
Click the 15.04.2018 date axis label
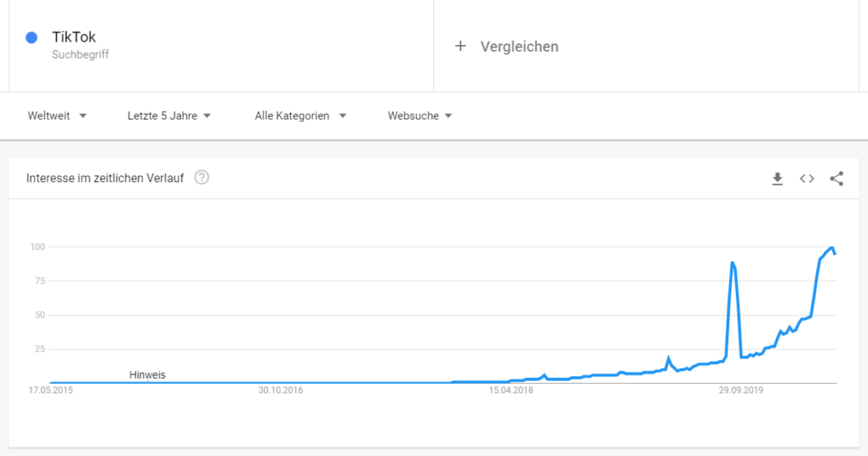510,390
